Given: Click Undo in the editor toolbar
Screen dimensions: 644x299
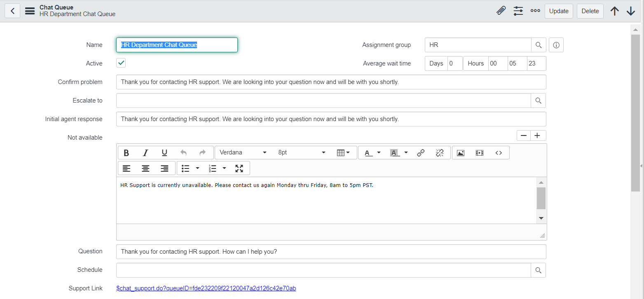Looking at the screenshot, I should [x=183, y=153].
